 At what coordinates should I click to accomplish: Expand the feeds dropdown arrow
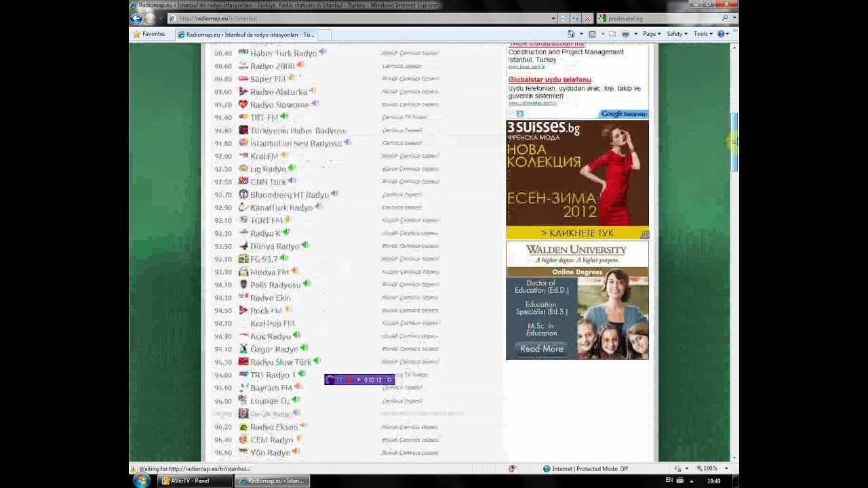[x=601, y=34]
